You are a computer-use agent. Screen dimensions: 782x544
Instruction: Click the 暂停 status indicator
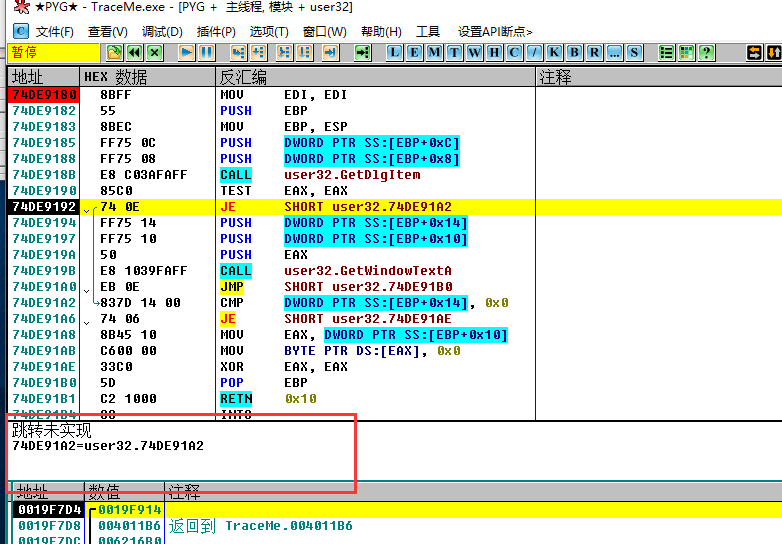tap(53, 52)
